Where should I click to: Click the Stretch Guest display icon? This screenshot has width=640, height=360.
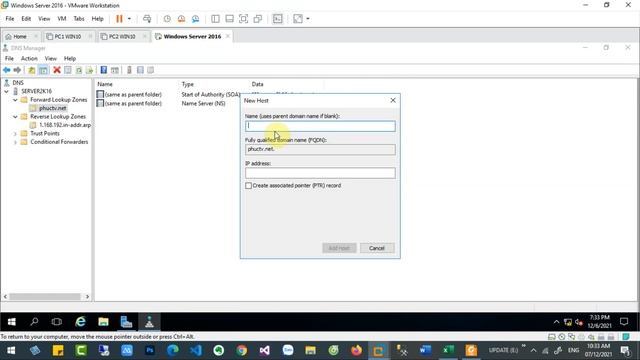click(298, 19)
